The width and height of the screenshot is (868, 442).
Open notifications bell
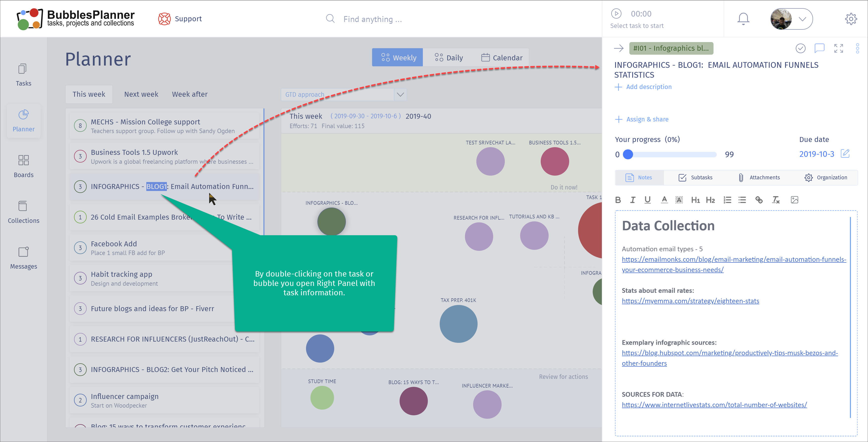point(743,19)
